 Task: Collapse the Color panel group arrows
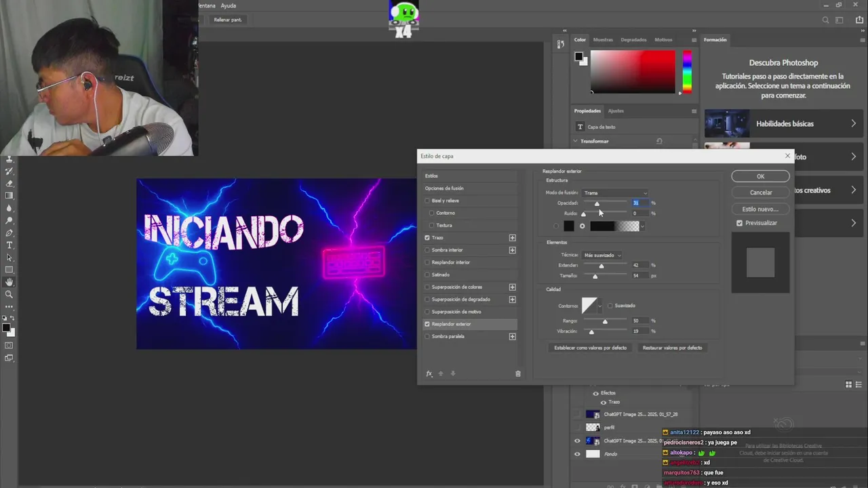pos(694,30)
